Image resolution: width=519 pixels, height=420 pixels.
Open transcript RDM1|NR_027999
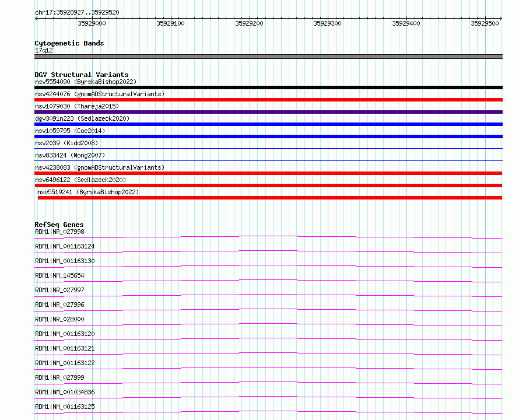tap(59, 377)
